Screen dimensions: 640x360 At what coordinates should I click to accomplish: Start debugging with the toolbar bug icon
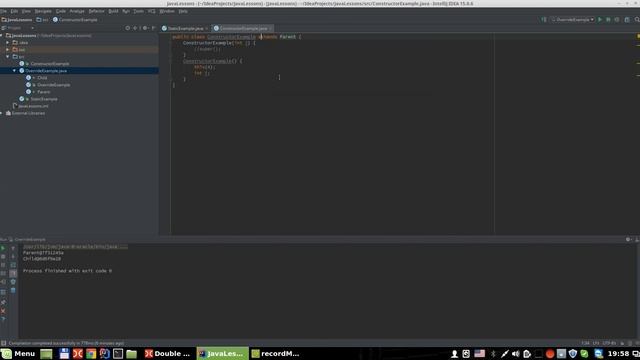tap(608, 20)
